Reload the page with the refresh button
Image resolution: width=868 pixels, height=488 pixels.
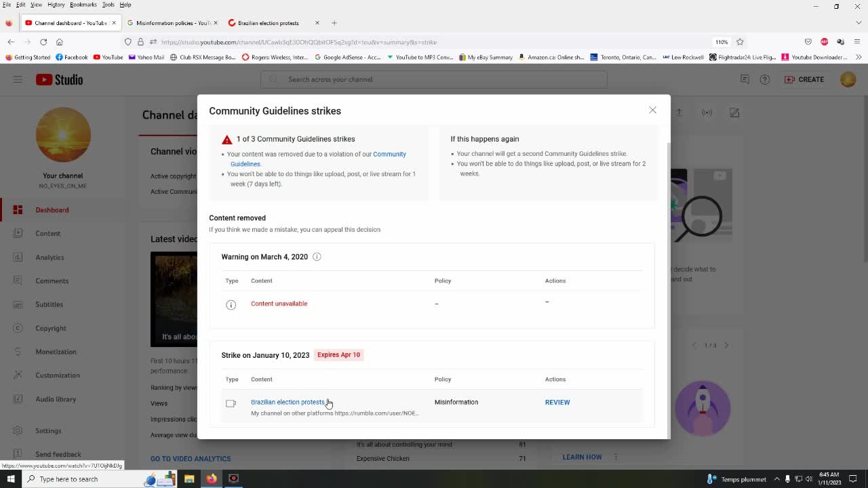(43, 42)
